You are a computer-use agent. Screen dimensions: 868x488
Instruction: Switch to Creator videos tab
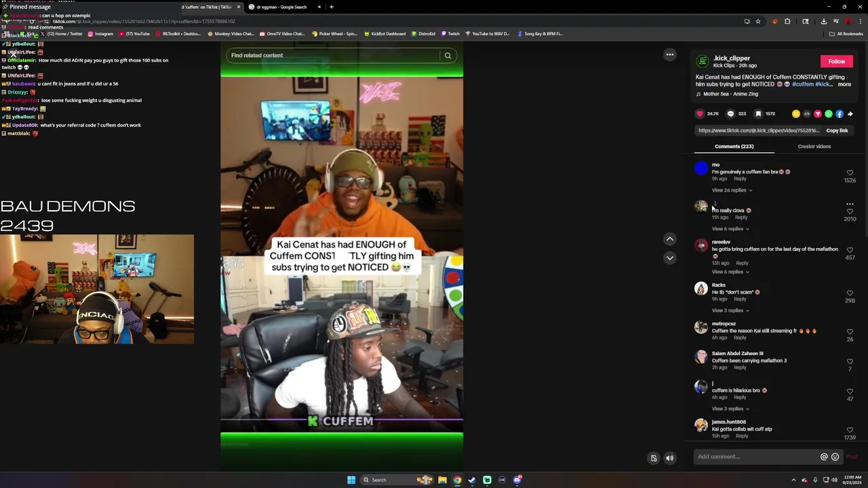click(814, 146)
